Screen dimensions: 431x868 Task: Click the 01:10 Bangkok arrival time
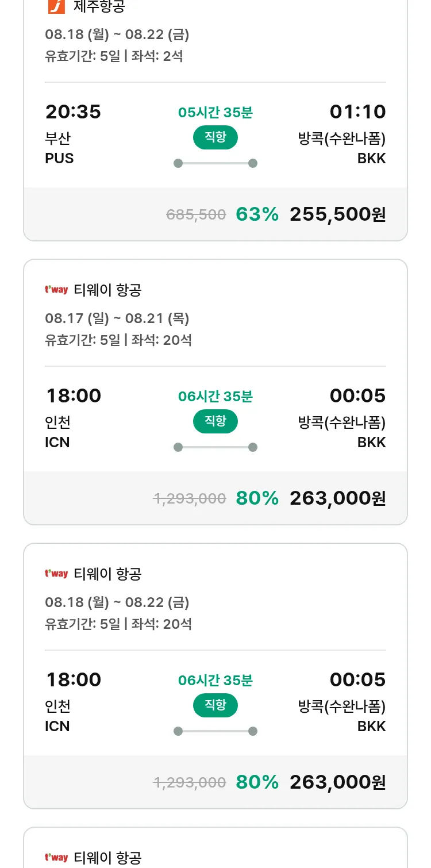[357, 112]
